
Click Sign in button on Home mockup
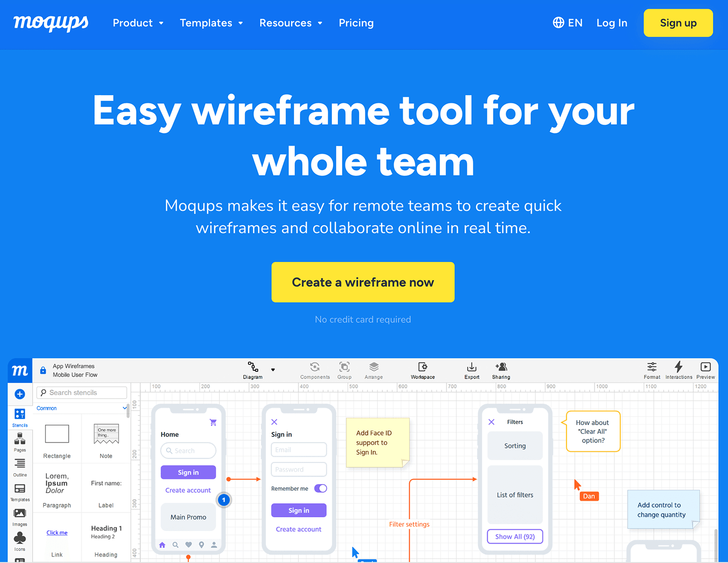pos(188,472)
